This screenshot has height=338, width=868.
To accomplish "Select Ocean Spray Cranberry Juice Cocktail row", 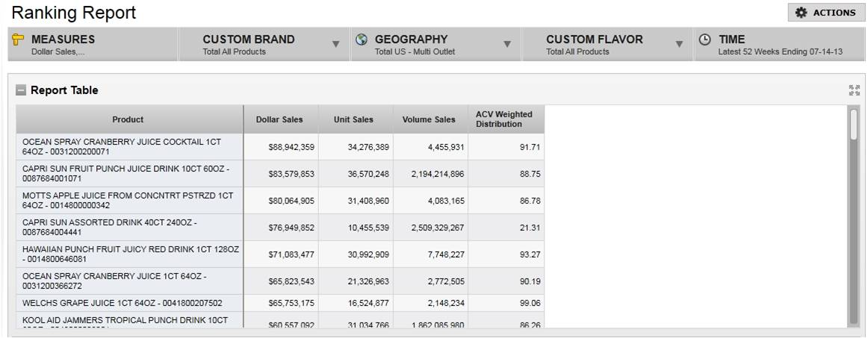I will [x=128, y=146].
